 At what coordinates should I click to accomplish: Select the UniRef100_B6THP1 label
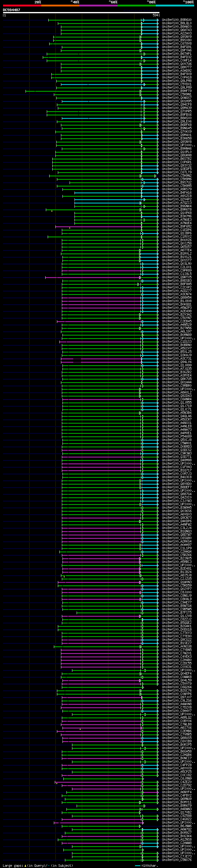click(176, 54)
